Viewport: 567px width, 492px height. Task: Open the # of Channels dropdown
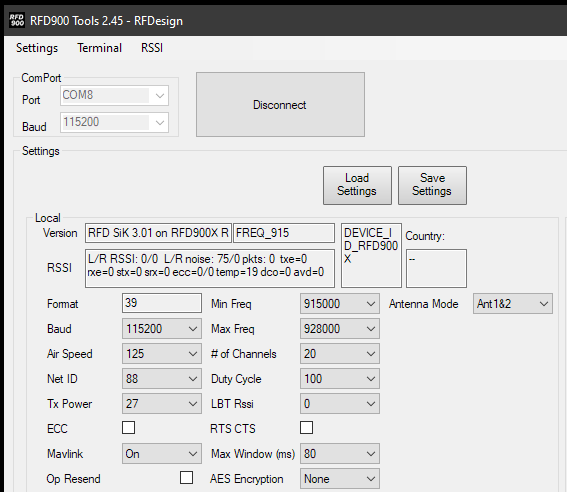point(340,354)
